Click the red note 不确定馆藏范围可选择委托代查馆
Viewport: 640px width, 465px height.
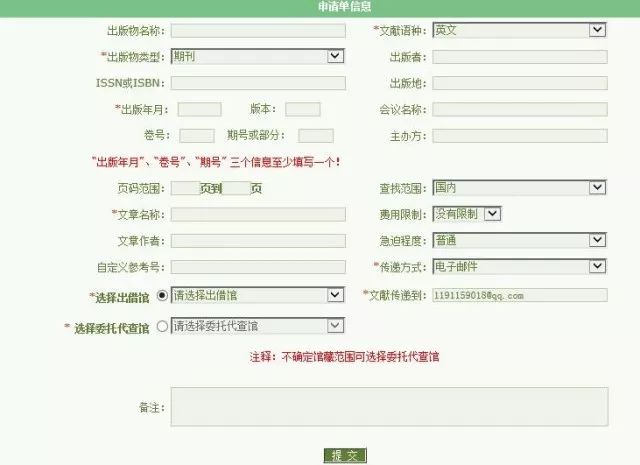click(344, 357)
